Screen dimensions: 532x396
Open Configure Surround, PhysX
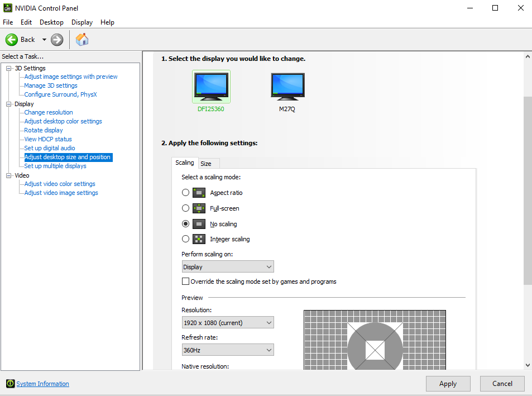pyautogui.click(x=60, y=94)
